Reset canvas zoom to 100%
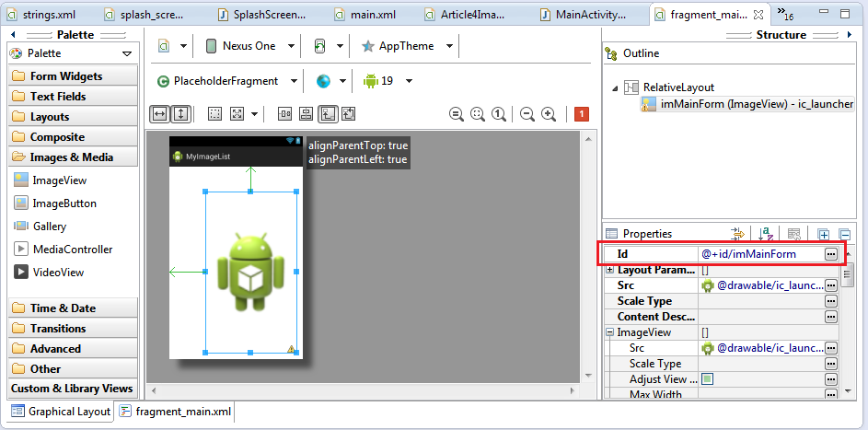The image size is (868, 430). click(x=499, y=114)
